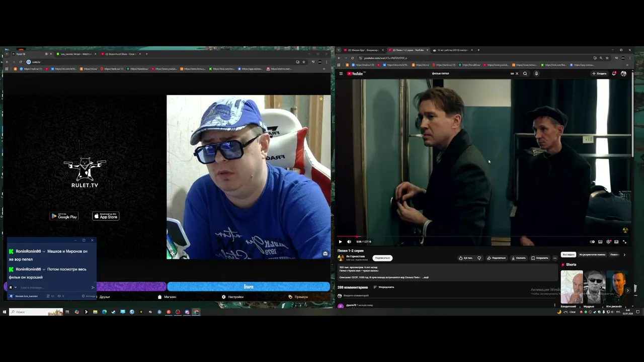The image size is (644, 362).
Task: Open tab search dropdown in left browser
Action: (6, 54)
